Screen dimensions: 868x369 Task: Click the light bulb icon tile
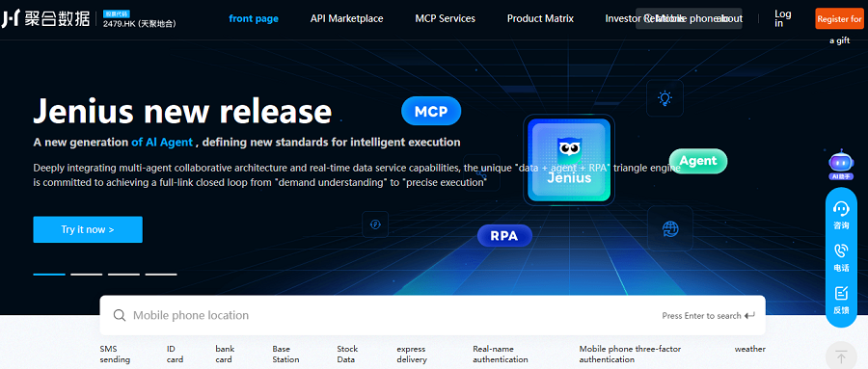[665, 98]
